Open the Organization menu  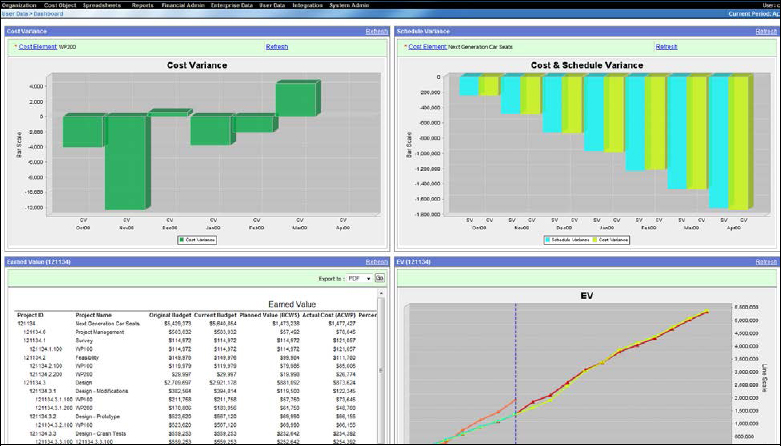pos(19,5)
